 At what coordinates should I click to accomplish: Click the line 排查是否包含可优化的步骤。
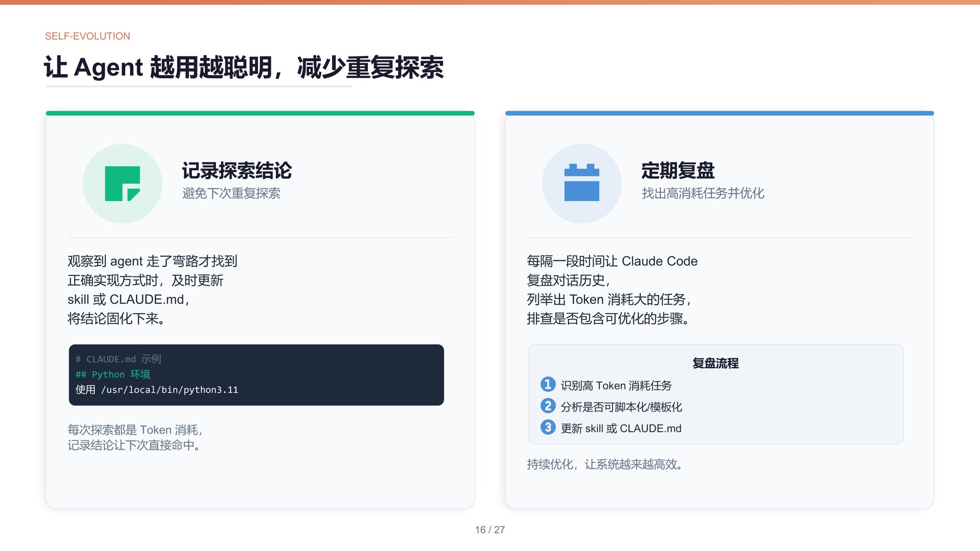coord(608,319)
